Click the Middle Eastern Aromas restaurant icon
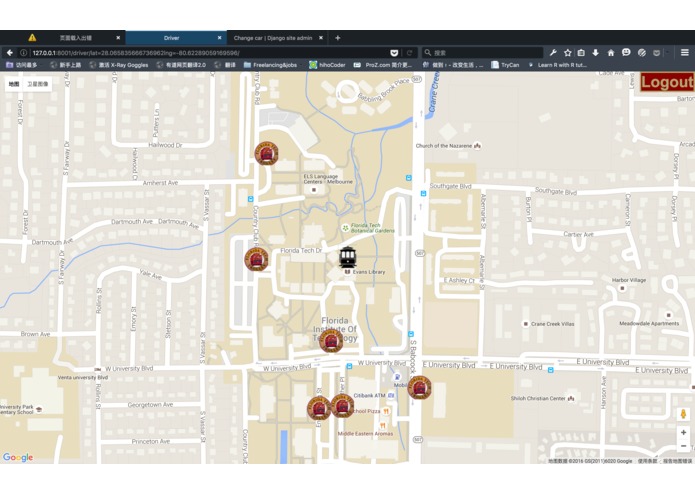The image size is (695, 494). [383, 426]
